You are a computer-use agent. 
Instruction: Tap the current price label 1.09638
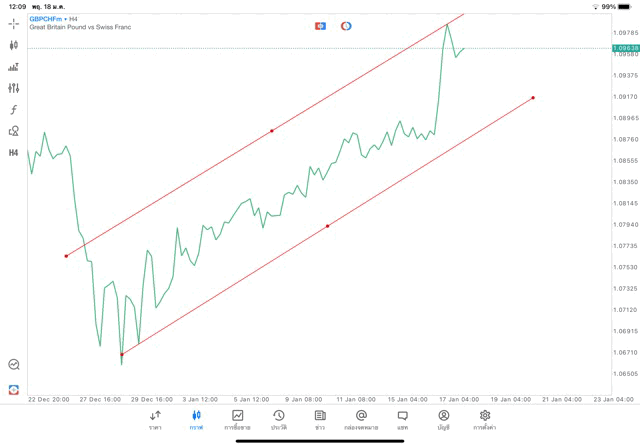click(622, 48)
